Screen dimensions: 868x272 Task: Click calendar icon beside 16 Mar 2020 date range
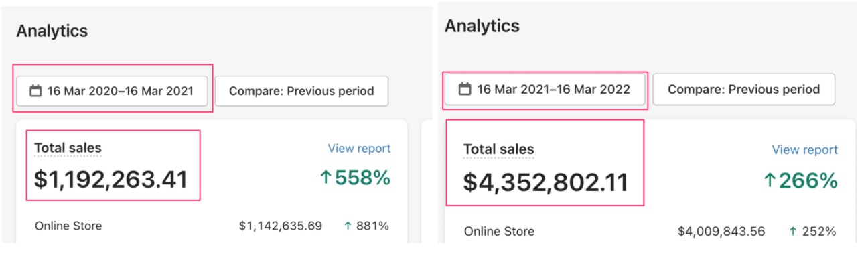36,91
